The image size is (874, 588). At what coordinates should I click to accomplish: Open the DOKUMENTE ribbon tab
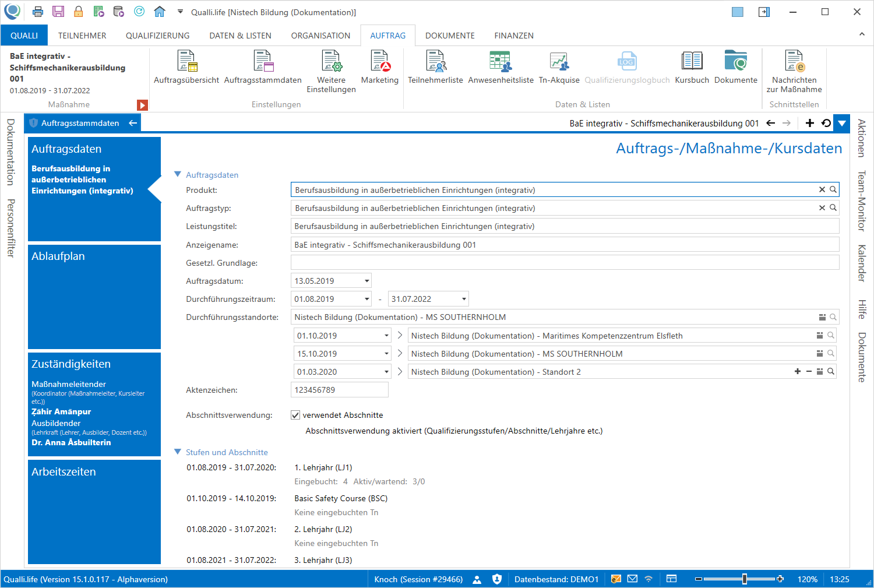coord(450,36)
